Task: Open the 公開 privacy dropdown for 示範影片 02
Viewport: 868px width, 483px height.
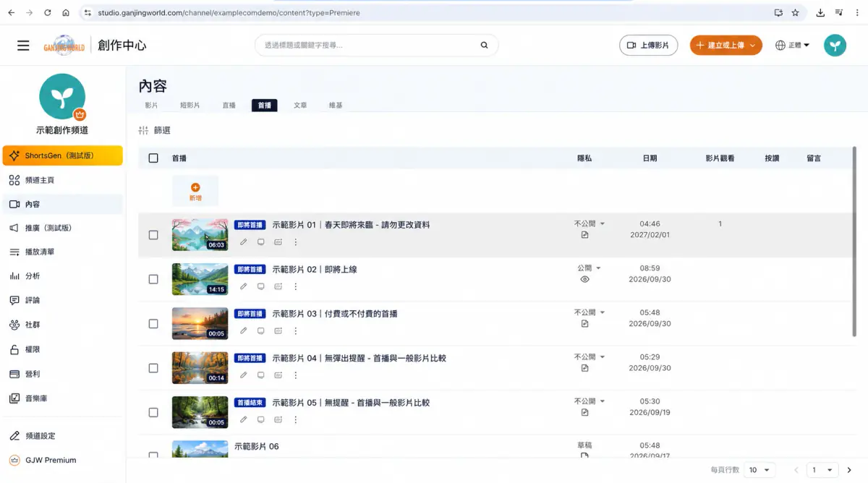Action: (x=590, y=268)
